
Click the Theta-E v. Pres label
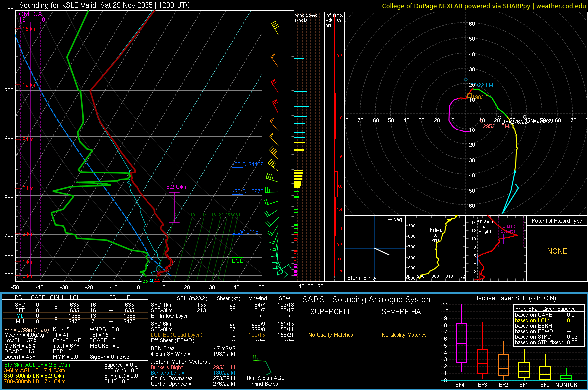tap(435, 235)
